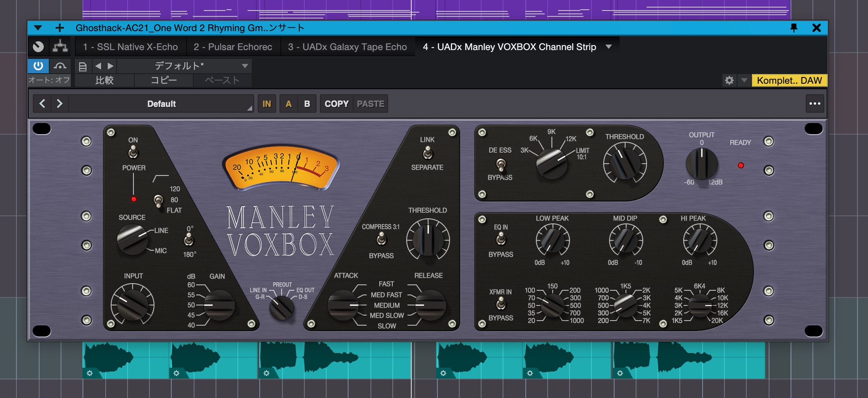Flip the XFMR IN BYPASS switch

[501, 304]
